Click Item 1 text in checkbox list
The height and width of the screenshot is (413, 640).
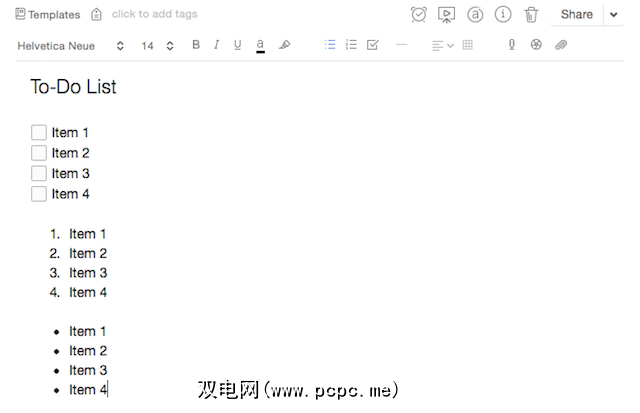[70, 133]
